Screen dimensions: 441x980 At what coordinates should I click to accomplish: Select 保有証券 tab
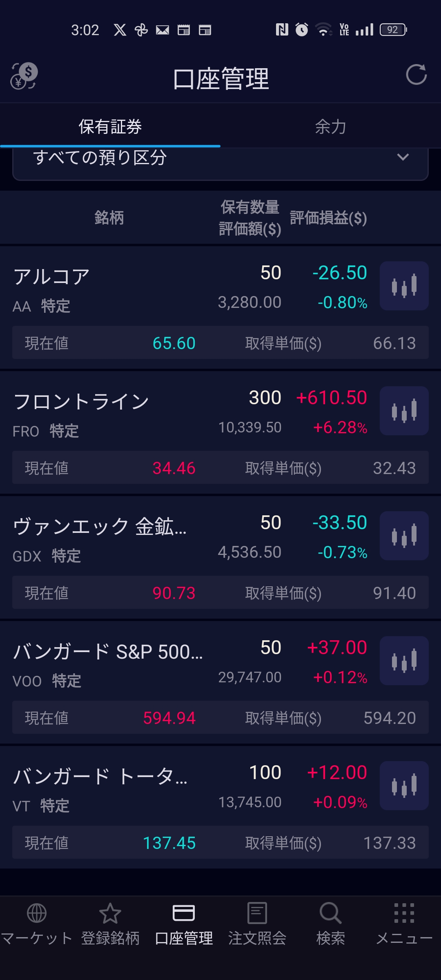110,127
